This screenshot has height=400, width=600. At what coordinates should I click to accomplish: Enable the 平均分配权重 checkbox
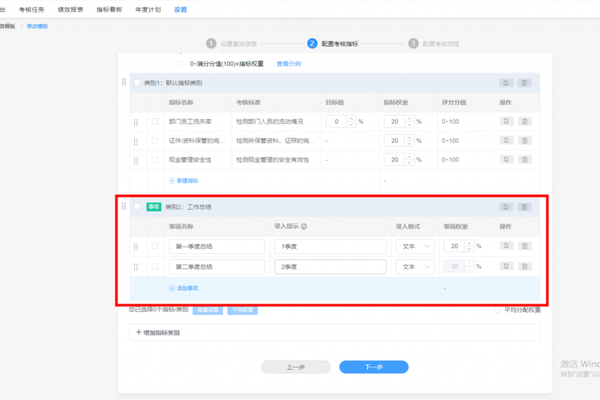pyautogui.click(x=497, y=310)
